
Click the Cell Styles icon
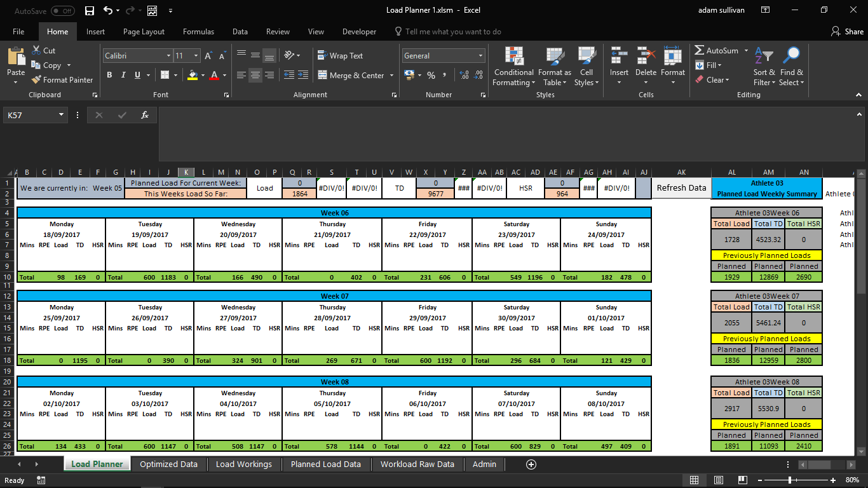tap(586, 67)
